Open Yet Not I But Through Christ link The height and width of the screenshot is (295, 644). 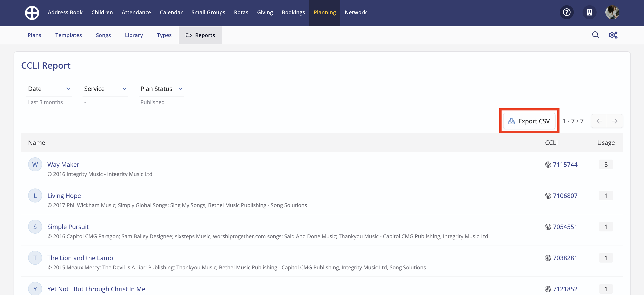[x=96, y=289]
